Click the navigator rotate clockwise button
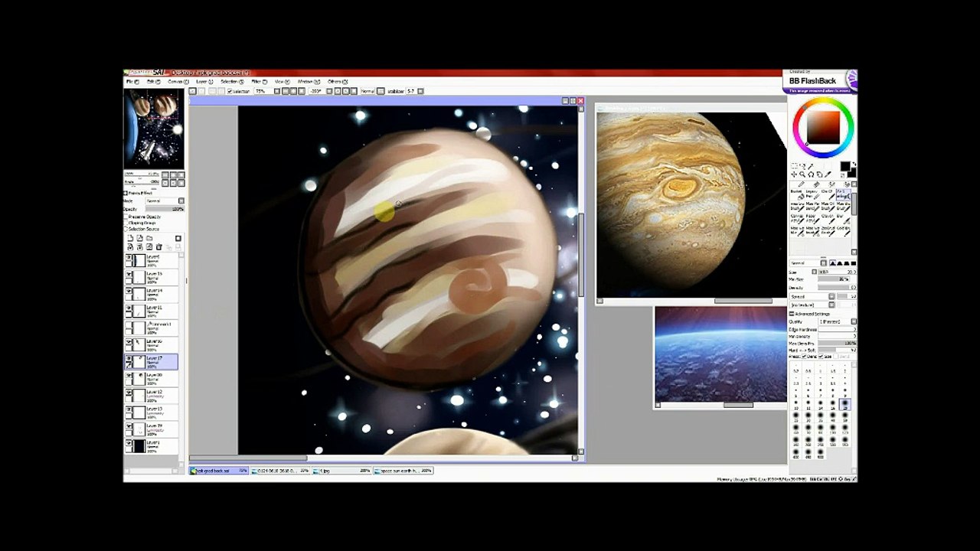 click(174, 182)
